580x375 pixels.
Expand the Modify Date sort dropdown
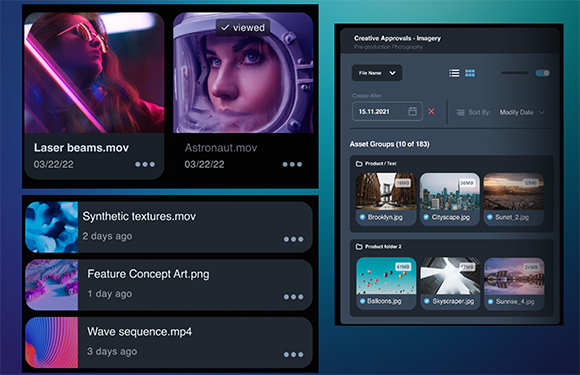click(x=522, y=112)
